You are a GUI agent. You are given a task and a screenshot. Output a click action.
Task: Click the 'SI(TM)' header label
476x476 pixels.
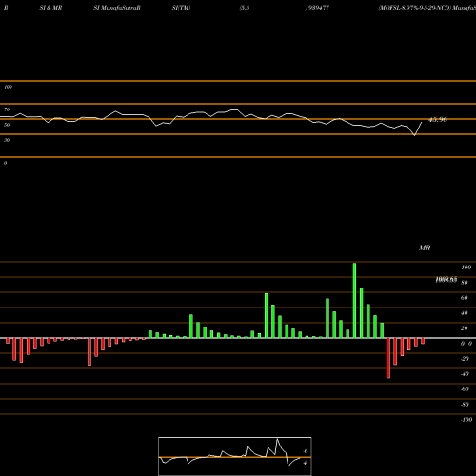coord(181,8)
